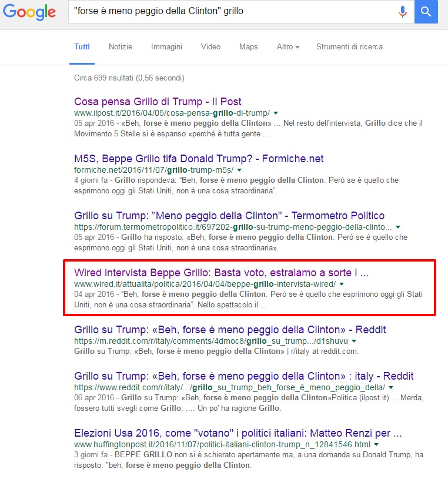448x479 pixels.
Task: Open Strumenti di ricerca
Action: (349, 47)
